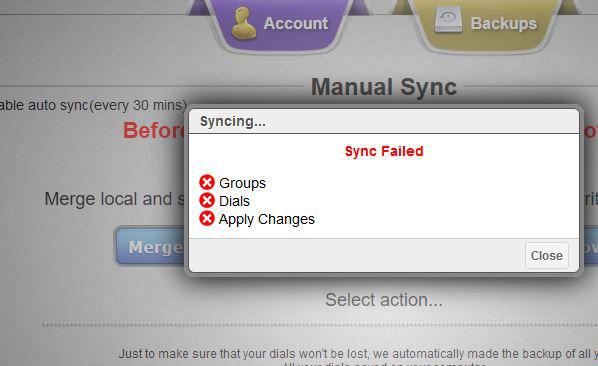Click the red error icon next to Groups
Image resolution: width=598 pixels, height=366 pixels.
point(207,182)
